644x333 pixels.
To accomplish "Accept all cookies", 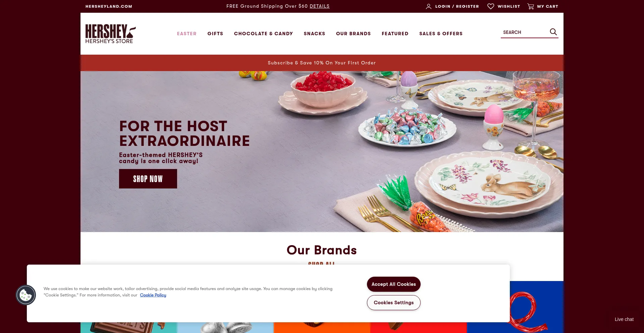I will pos(394,284).
